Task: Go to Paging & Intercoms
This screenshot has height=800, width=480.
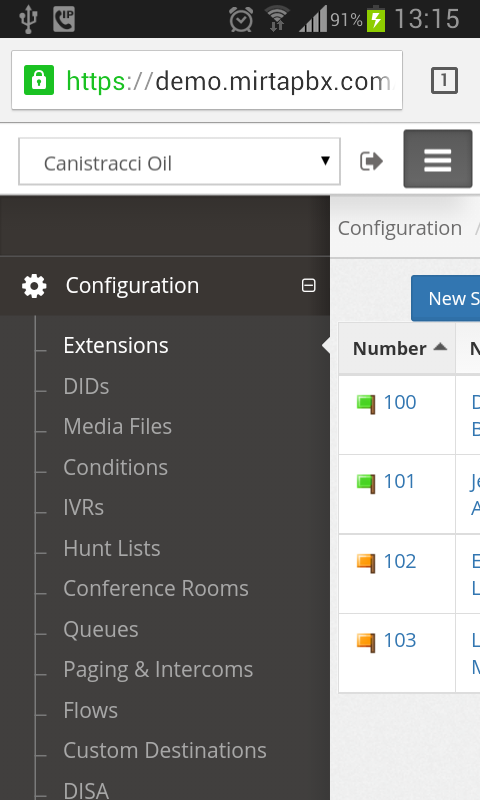Action: (158, 669)
